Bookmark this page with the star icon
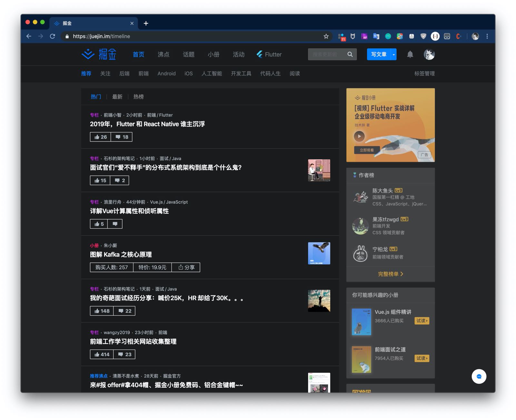Viewport: 516px width, 420px height. [x=326, y=36]
